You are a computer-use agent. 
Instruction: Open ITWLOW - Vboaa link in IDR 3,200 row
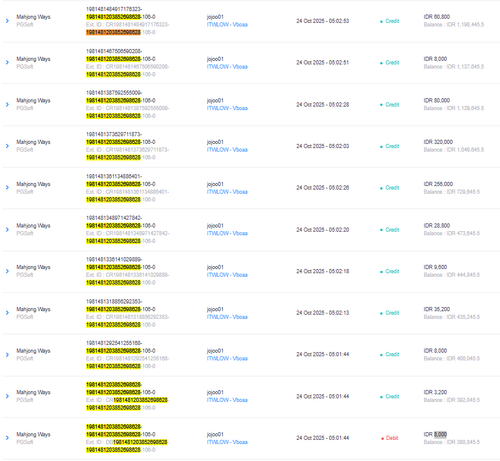tap(227, 400)
